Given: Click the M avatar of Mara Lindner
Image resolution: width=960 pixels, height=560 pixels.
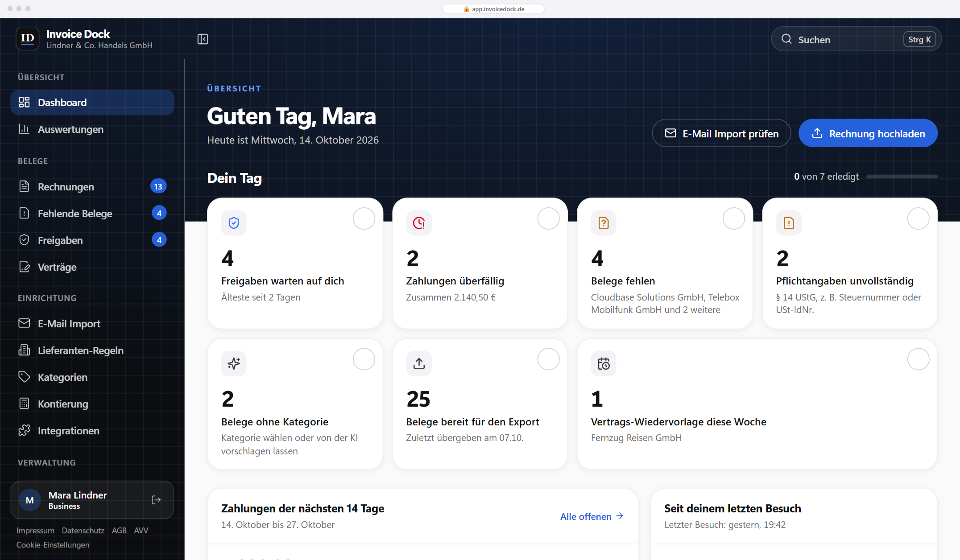Looking at the screenshot, I should (30, 500).
